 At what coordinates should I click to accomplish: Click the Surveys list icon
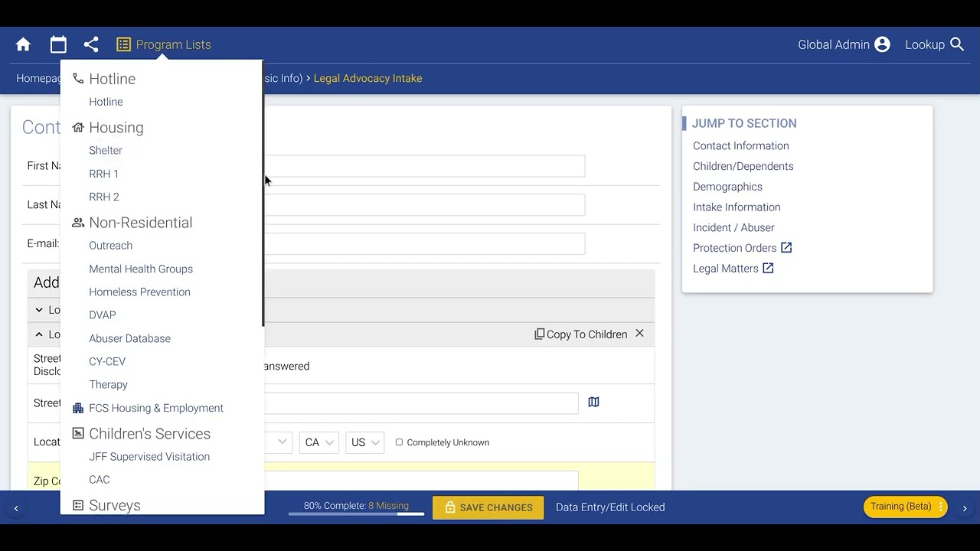click(78, 505)
